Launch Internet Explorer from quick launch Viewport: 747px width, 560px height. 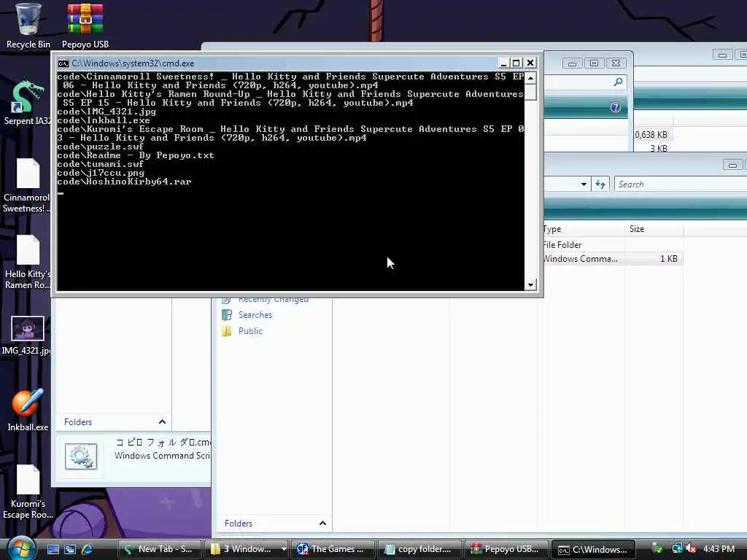[88, 549]
